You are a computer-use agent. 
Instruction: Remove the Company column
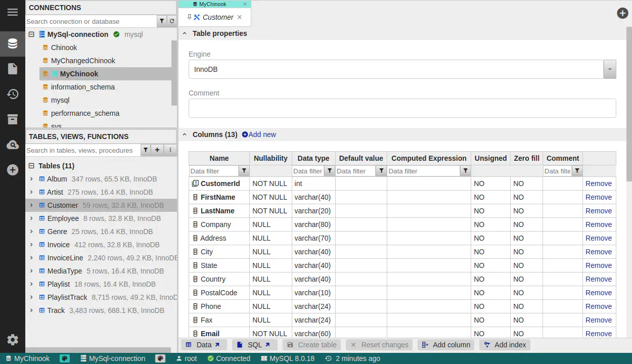click(599, 224)
